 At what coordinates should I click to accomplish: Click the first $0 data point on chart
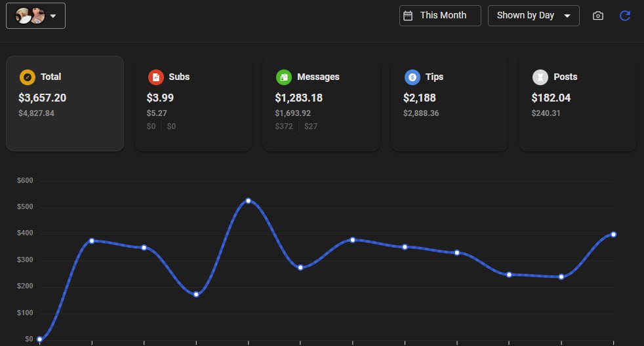[39, 339]
